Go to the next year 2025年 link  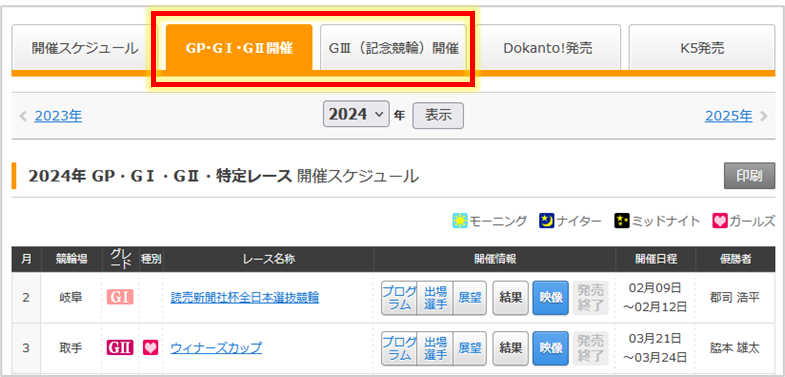[x=728, y=116]
